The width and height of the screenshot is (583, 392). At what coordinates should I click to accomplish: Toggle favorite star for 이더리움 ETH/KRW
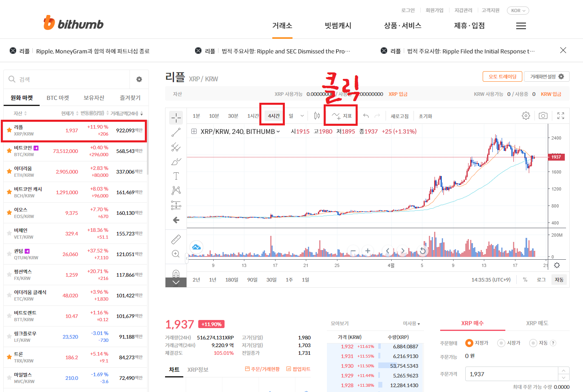(9, 172)
